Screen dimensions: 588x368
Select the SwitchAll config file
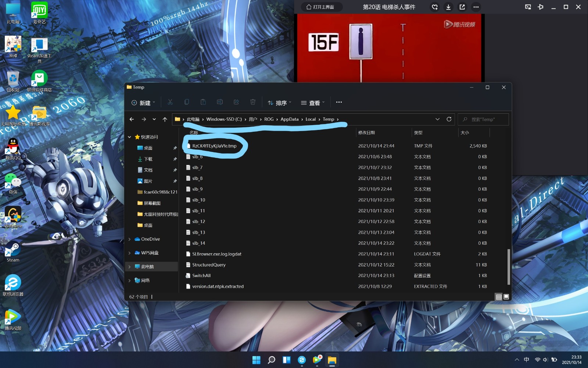(x=201, y=276)
